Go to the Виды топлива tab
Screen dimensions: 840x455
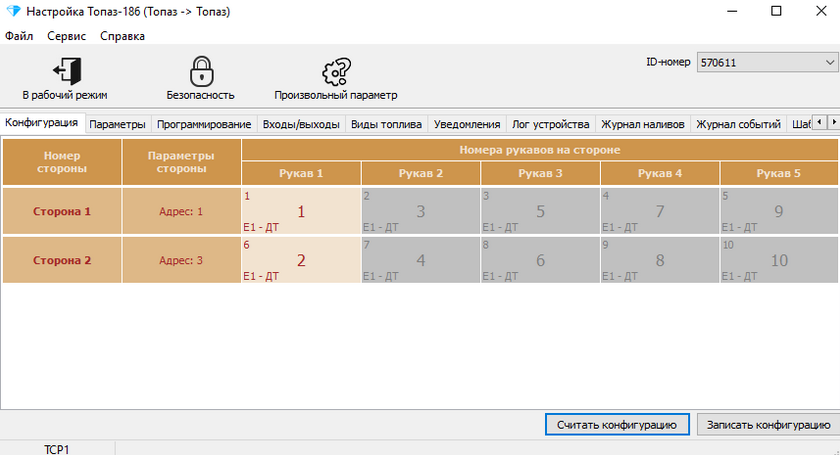tap(386, 124)
